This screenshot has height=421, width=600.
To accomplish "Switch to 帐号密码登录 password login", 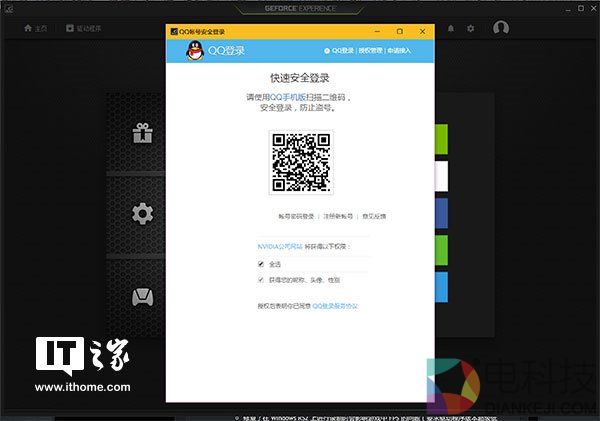I will pos(296,216).
